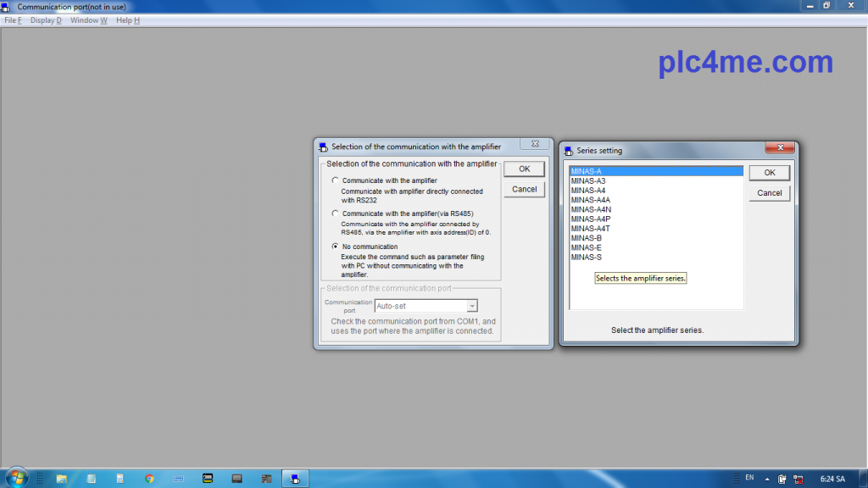
Task: Select 'Communicate with the amplifier' RS232 option
Action: (x=336, y=180)
